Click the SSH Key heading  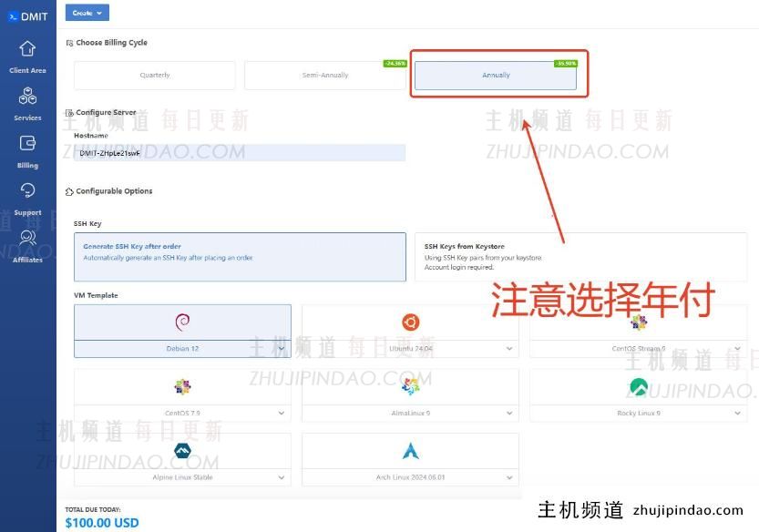click(x=87, y=224)
